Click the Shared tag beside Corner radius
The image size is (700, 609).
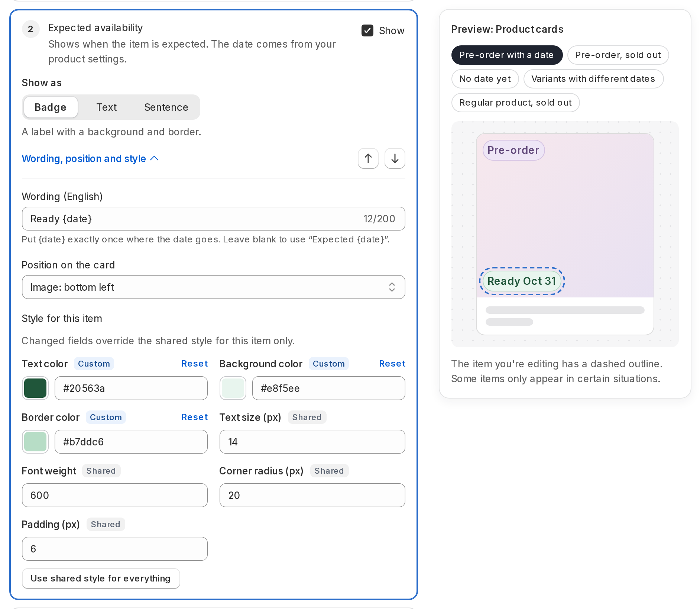point(329,471)
